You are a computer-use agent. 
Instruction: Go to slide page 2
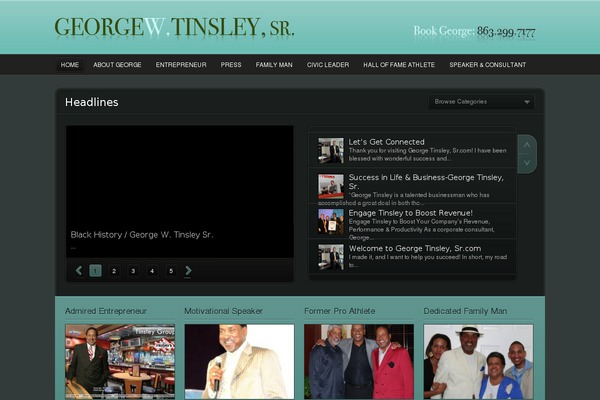pos(114,271)
